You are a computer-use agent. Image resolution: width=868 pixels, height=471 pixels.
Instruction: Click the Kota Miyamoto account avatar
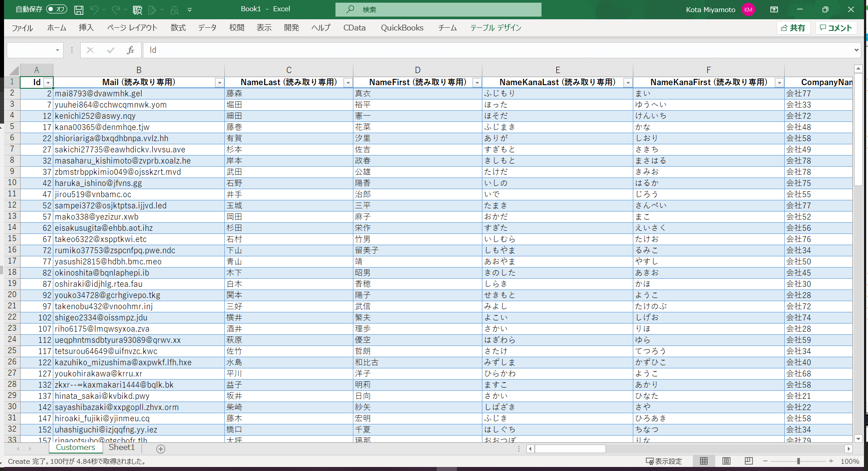tap(748, 9)
